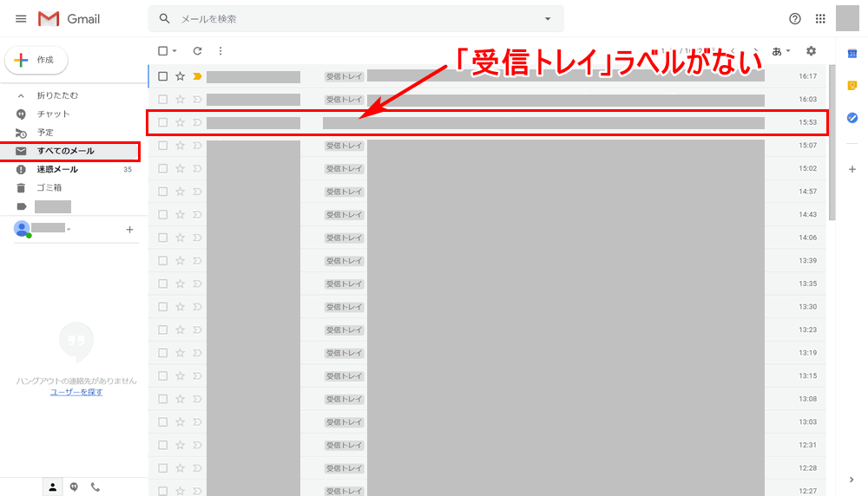Open the Google apps grid icon
The height and width of the screenshot is (496, 868).
(820, 19)
